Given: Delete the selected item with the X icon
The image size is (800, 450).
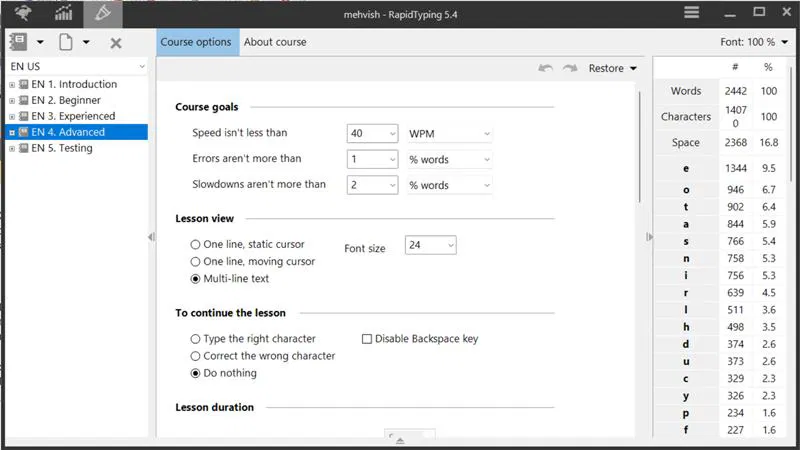Looking at the screenshot, I should pyautogui.click(x=116, y=43).
